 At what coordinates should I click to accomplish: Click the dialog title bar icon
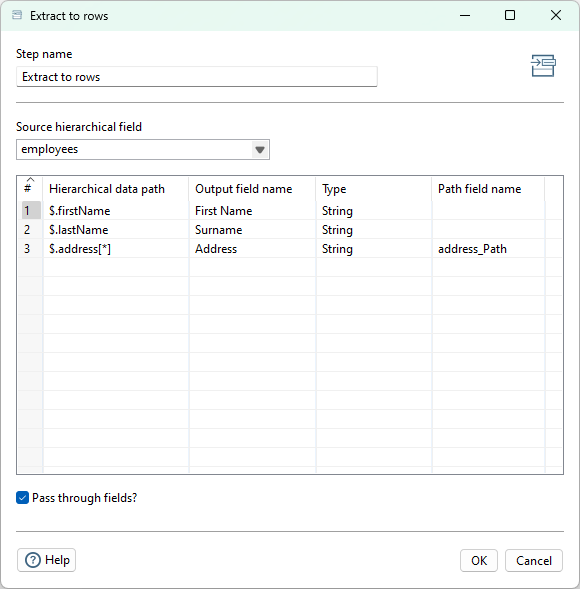click(17, 15)
